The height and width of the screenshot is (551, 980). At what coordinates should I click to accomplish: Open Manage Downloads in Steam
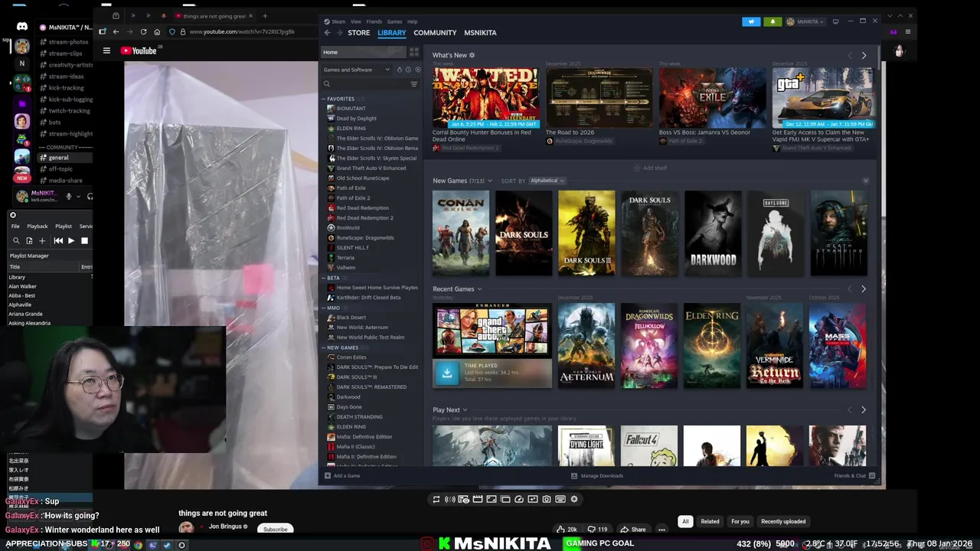[x=597, y=476]
